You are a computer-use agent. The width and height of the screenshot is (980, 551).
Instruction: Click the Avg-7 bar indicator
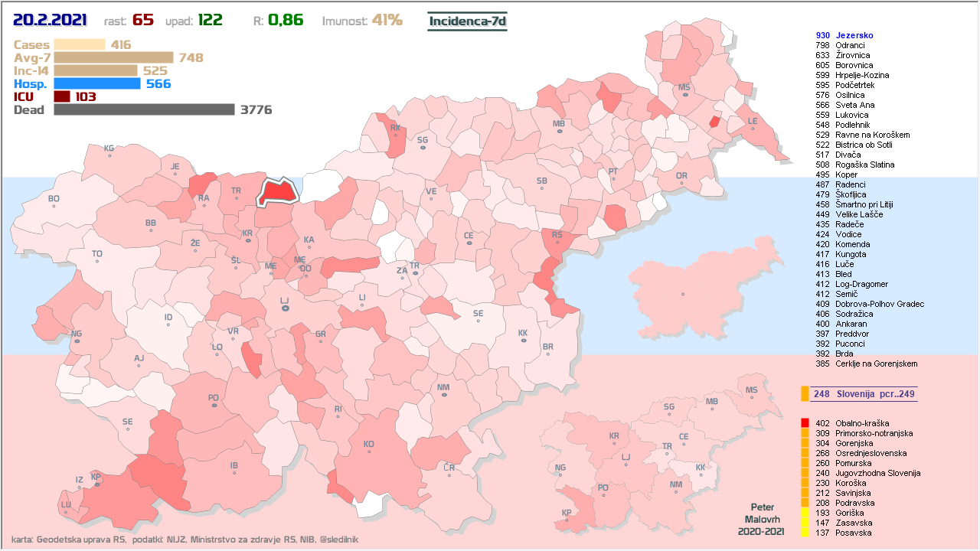click(x=114, y=57)
